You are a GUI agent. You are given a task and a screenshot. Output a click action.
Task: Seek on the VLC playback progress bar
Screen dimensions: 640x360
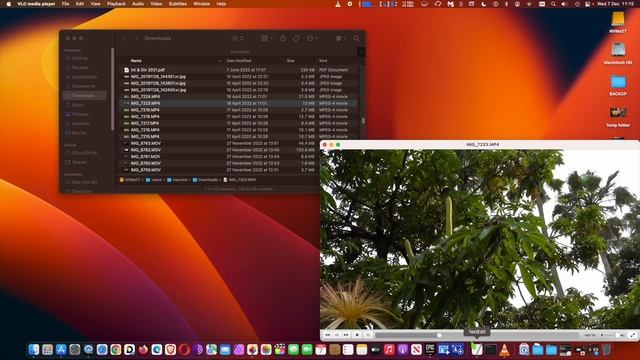(x=477, y=335)
